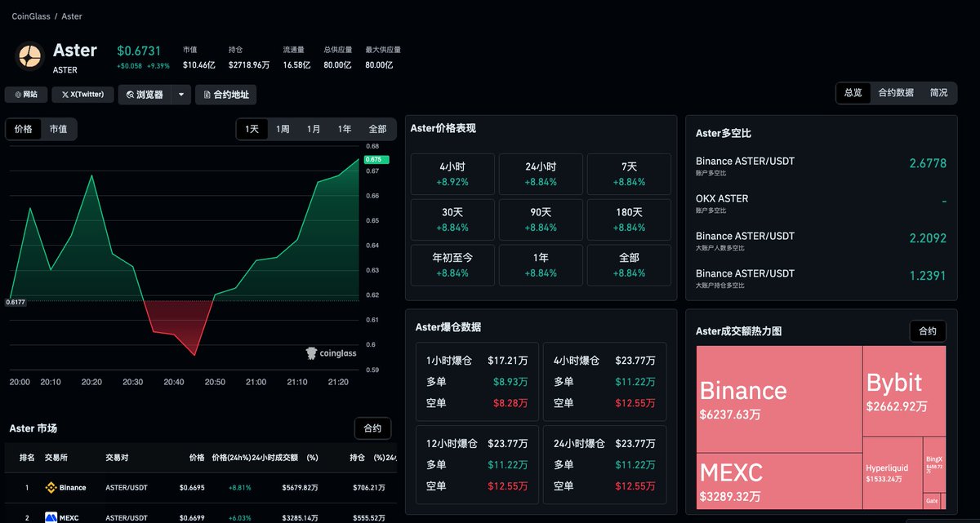Expand the 浏览器 dropdown arrow

pyautogui.click(x=181, y=95)
